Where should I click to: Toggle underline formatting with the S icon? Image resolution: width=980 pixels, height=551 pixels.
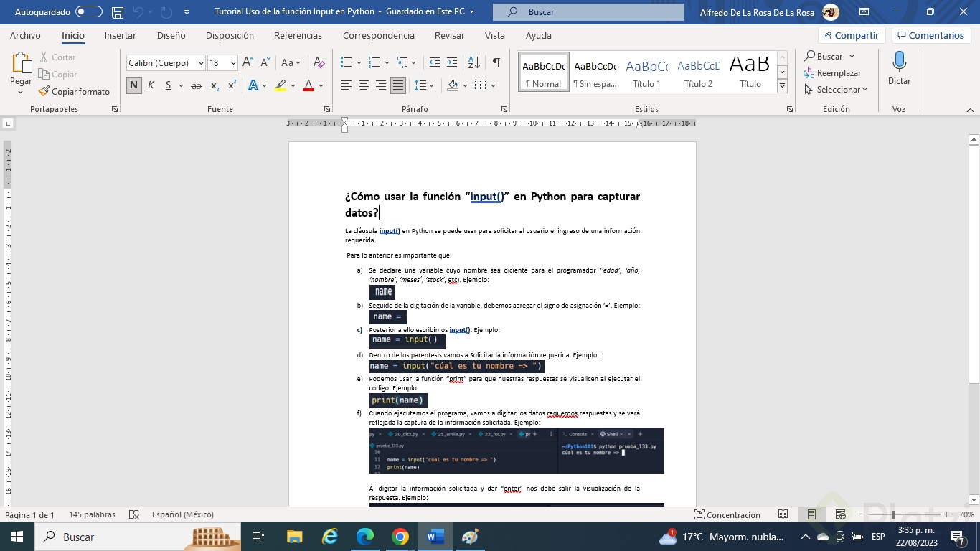tap(167, 84)
